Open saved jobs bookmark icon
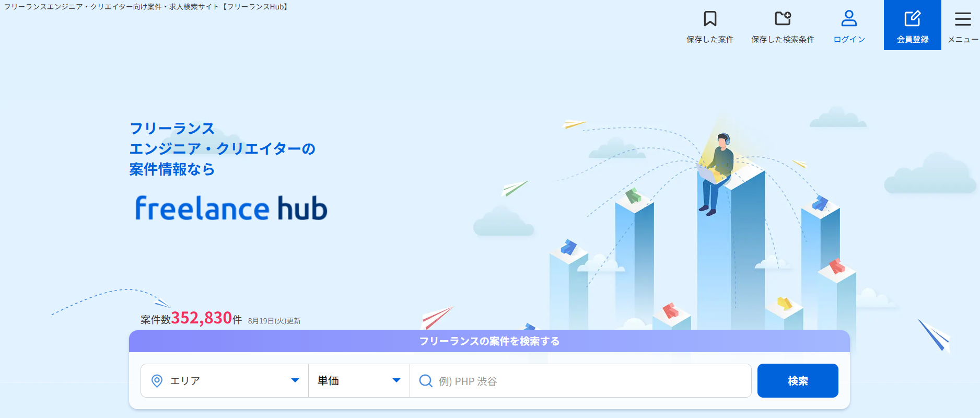The image size is (980, 418). click(710, 19)
